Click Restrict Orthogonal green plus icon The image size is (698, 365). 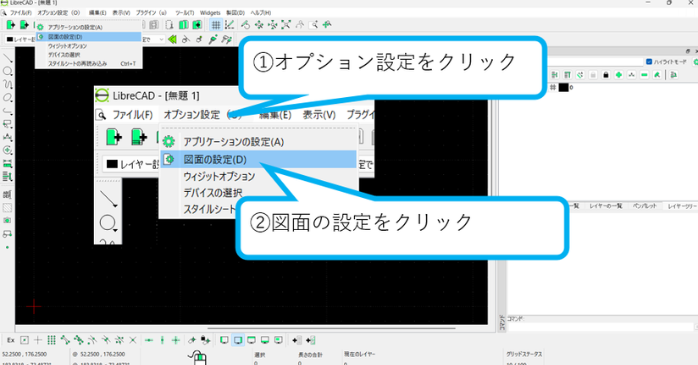176,340
